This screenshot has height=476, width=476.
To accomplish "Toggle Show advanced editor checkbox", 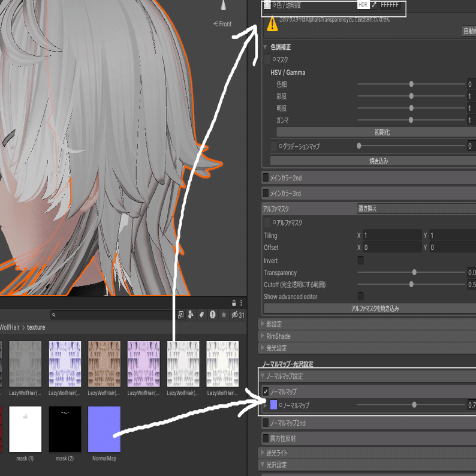I will pos(361,296).
